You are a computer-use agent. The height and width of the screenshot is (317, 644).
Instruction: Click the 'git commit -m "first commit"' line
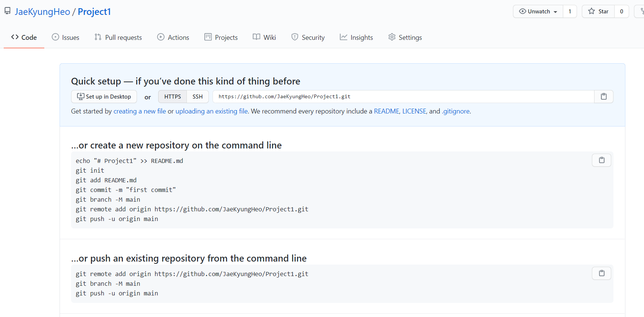pos(126,190)
